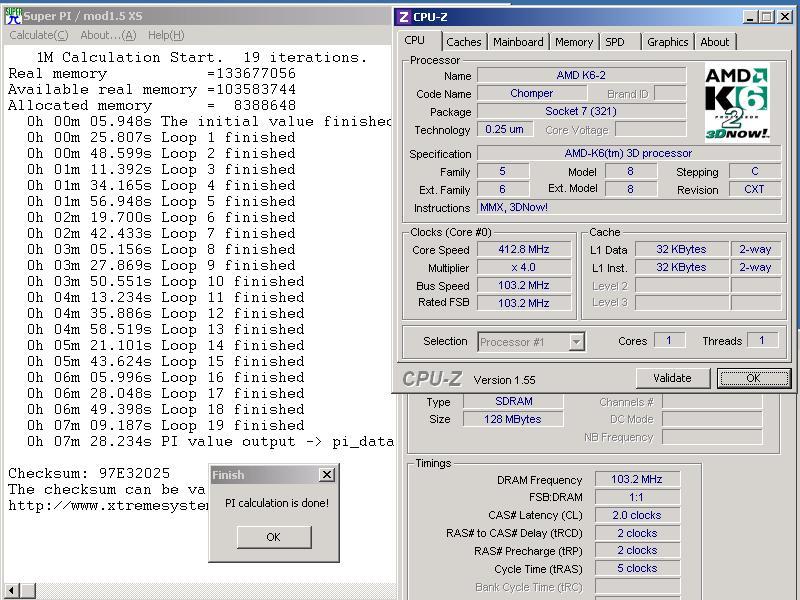This screenshot has width=800, height=600.
Task: Click the Allocated memory = 8388648 line
Action: click(152, 106)
